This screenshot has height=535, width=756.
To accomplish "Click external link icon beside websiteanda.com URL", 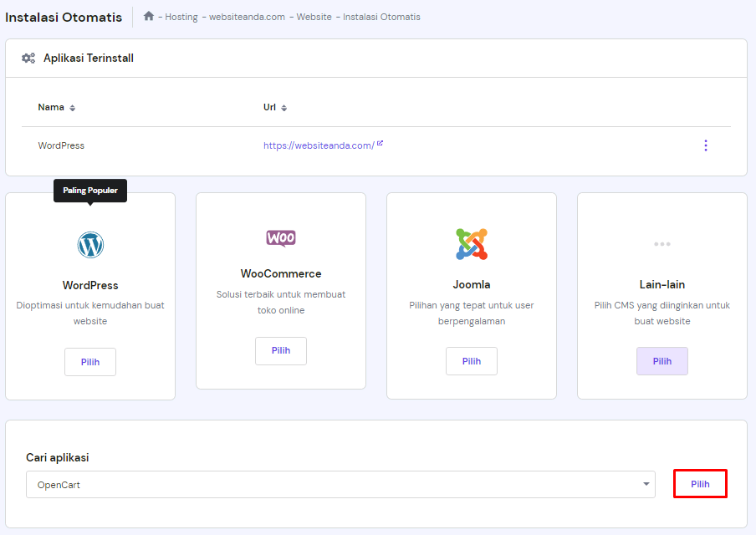I will pyautogui.click(x=380, y=144).
